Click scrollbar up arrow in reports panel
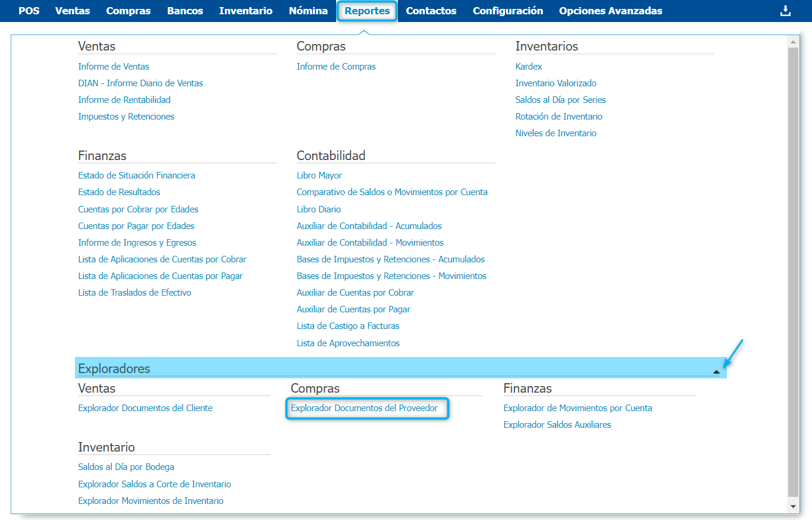Image resolution: width=812 pixels, height=520 pixels. (x=793, y=42)
